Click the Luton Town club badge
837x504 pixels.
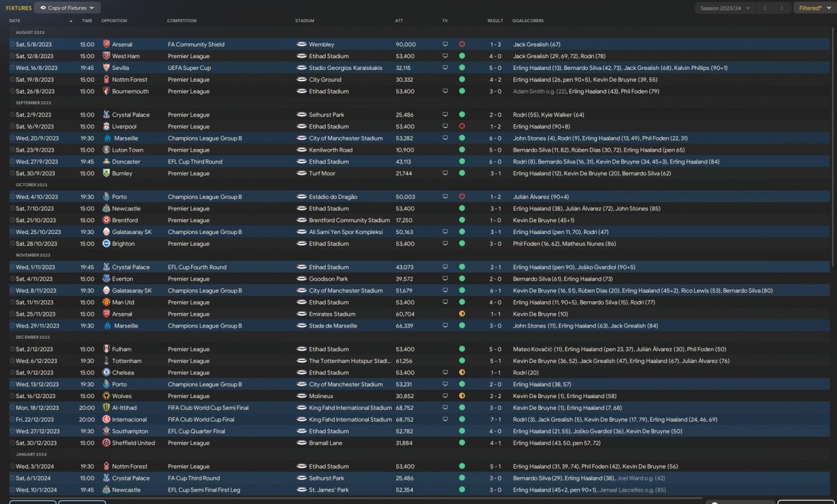[107, 150]
